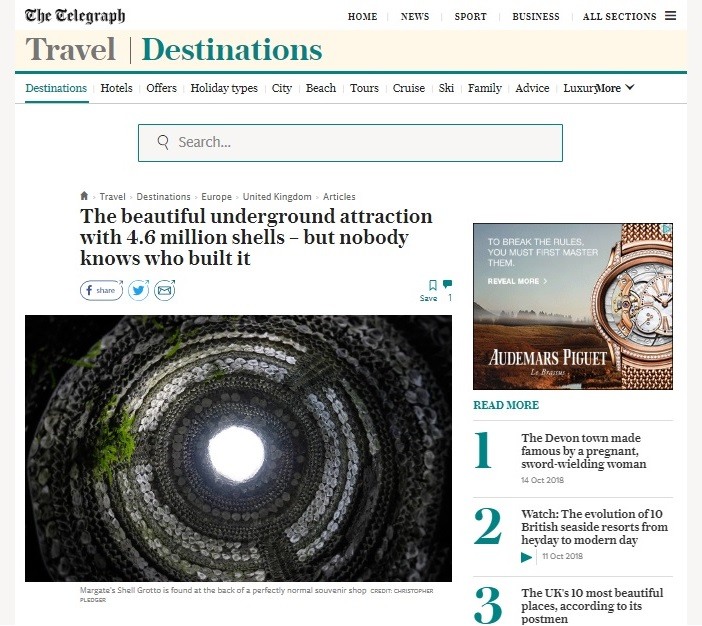Save article with bookmark icon
This screenshot has width=702, height=626.
coord(432,285)
